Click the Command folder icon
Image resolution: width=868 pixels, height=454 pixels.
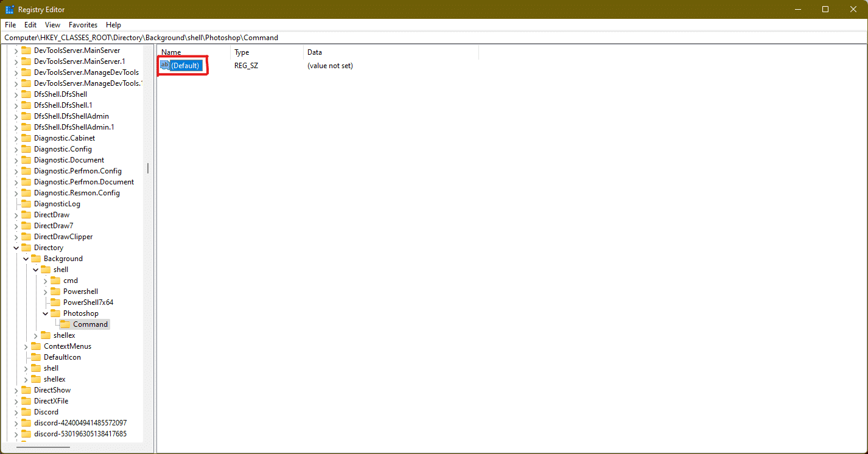64,324
